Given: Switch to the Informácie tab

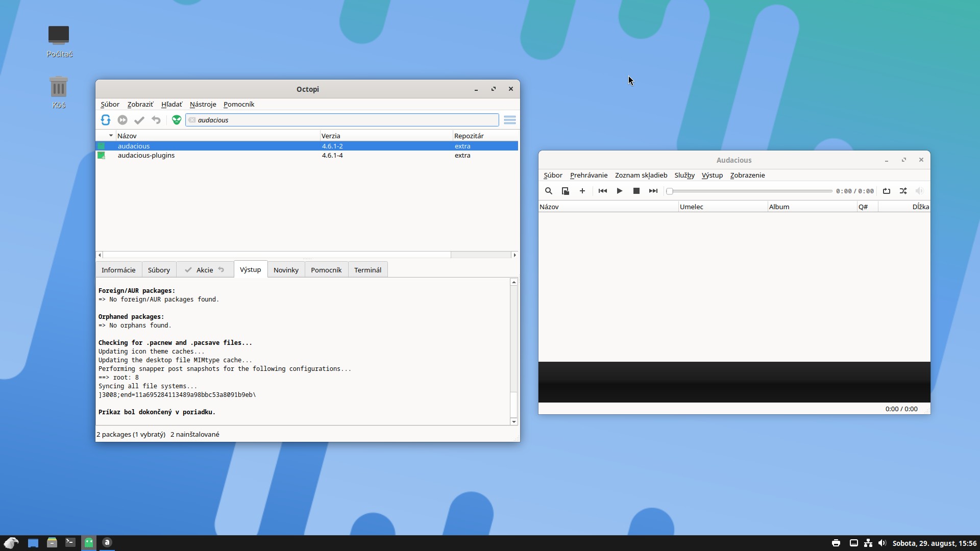Looking at the screenshot, I should (x=118, y=270).
